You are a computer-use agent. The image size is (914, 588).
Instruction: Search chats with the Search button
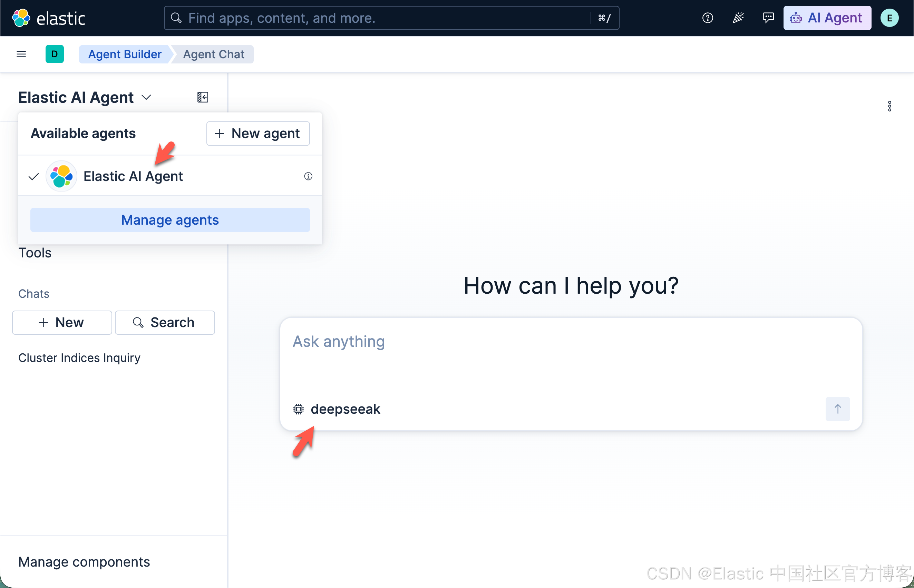pos(165,323)
